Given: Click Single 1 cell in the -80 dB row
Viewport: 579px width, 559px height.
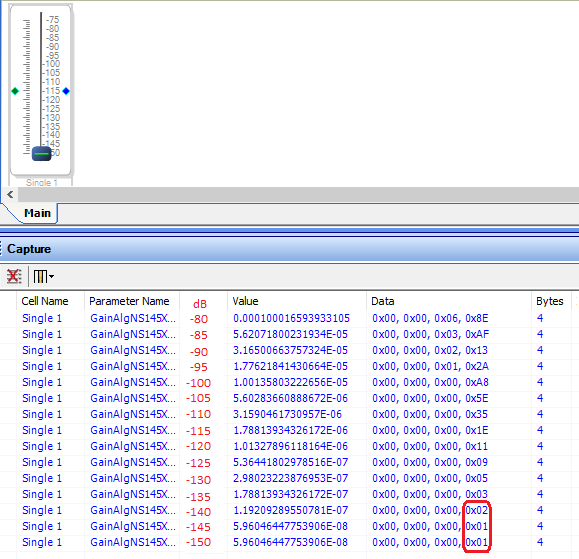Looking at the screenshot, I should coord(42,318).
